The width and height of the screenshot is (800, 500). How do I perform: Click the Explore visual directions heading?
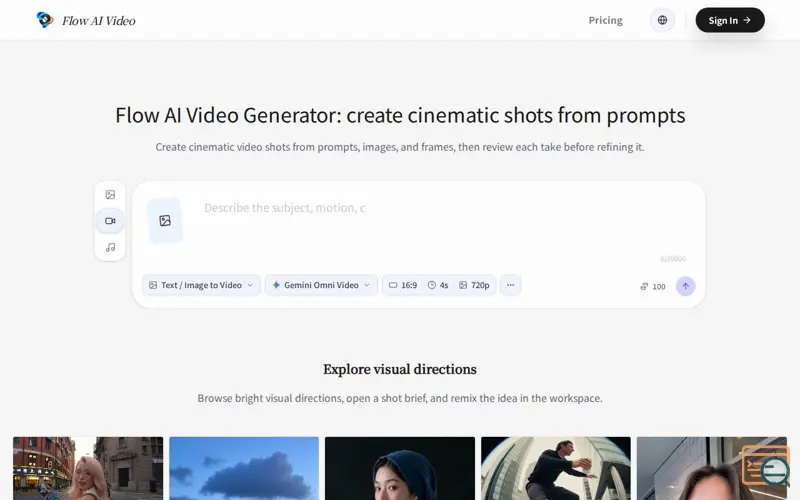tap(399, 369)
